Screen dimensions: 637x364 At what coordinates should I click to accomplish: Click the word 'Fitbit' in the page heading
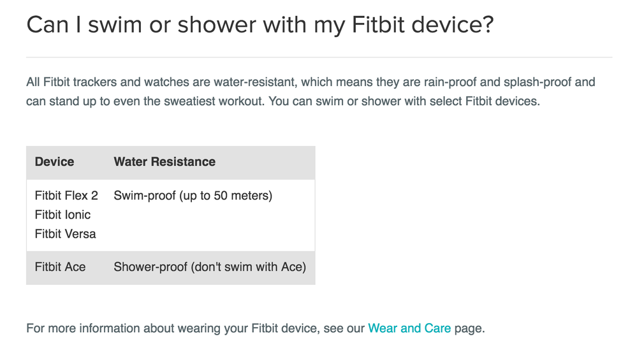[378, 24]
